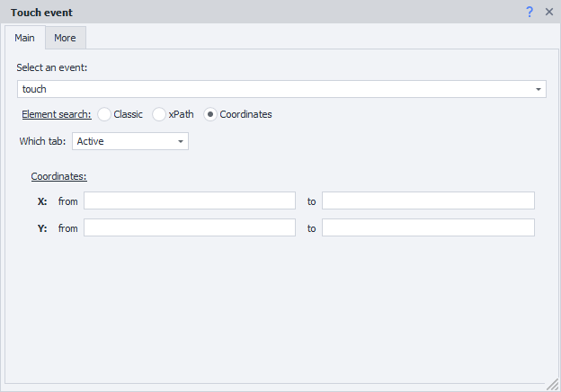Select the Classic element search option

pyautogui.click(x=105, y=114)
